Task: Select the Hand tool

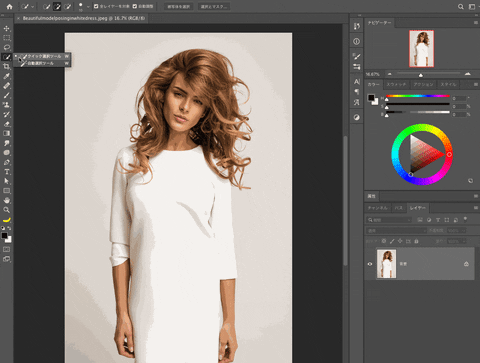Action: [7, 201]
